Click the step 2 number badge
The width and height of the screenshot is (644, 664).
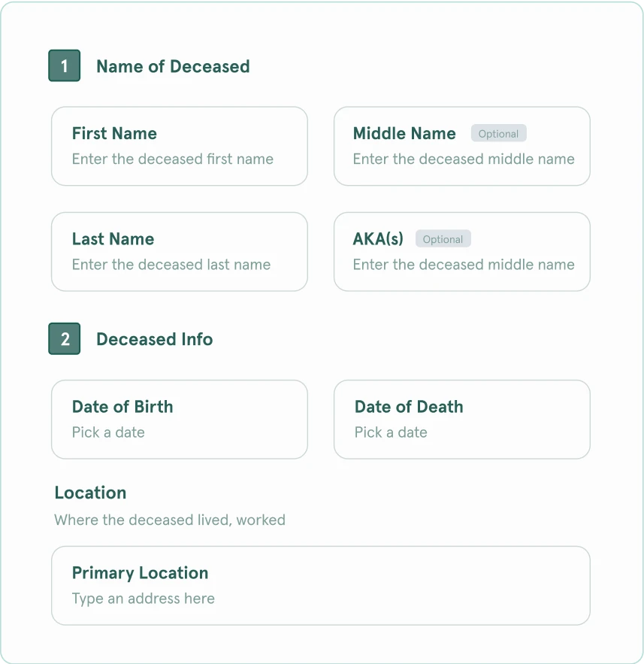tap(64, 338)
